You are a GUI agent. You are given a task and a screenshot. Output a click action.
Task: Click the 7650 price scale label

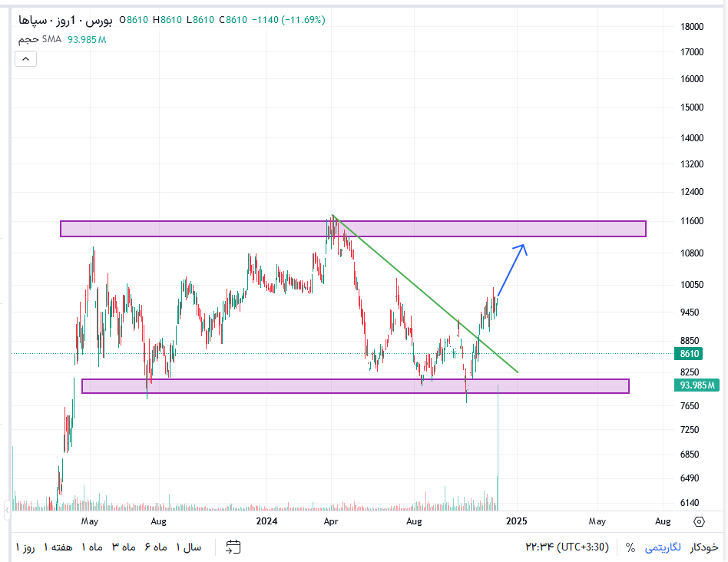click(x=690, y=405)
